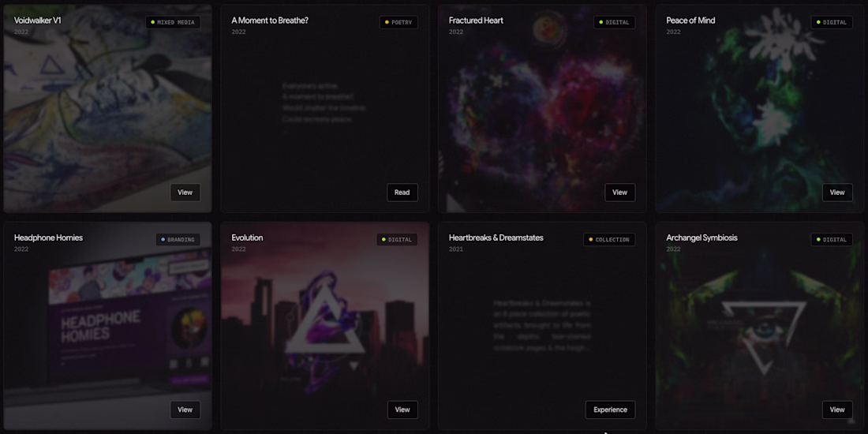Click the Peace of Mind title text
The width and height of the screenshot is (868, 434).
coord(690,21)
